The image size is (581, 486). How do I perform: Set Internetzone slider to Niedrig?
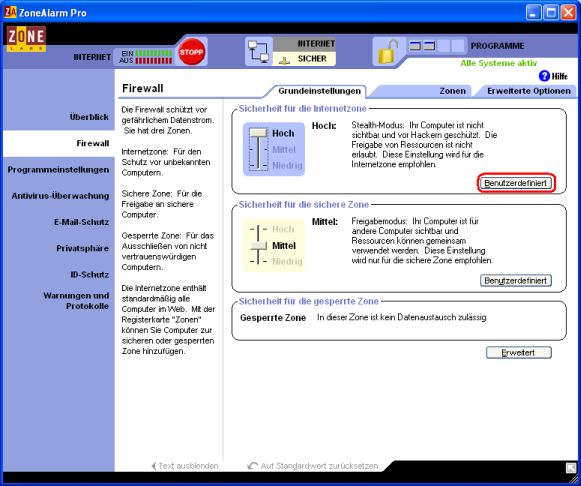(x=287, y=165)
